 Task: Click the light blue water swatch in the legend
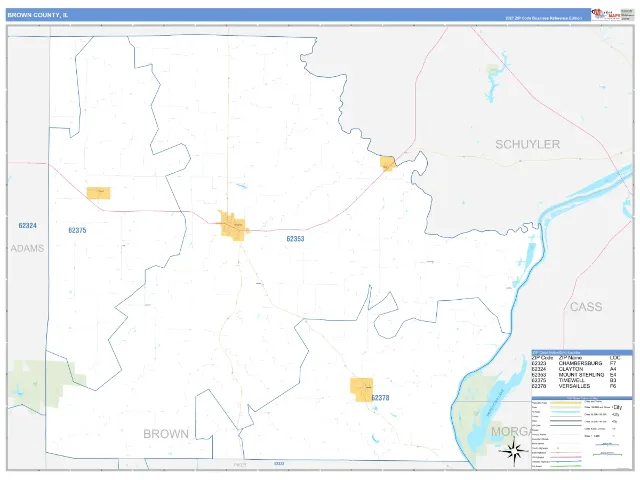[x=566, y=412]
